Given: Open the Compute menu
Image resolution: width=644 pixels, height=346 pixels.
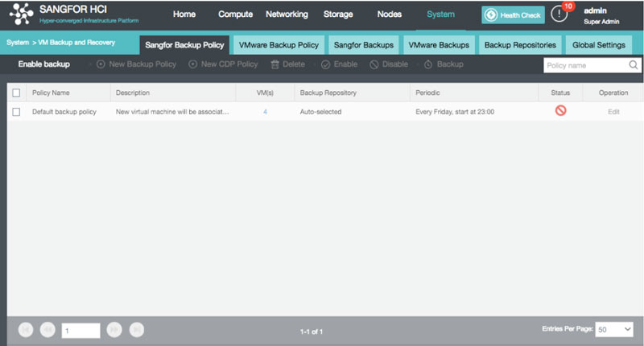Looking at the screenshot, I should (x=235, y=14).
